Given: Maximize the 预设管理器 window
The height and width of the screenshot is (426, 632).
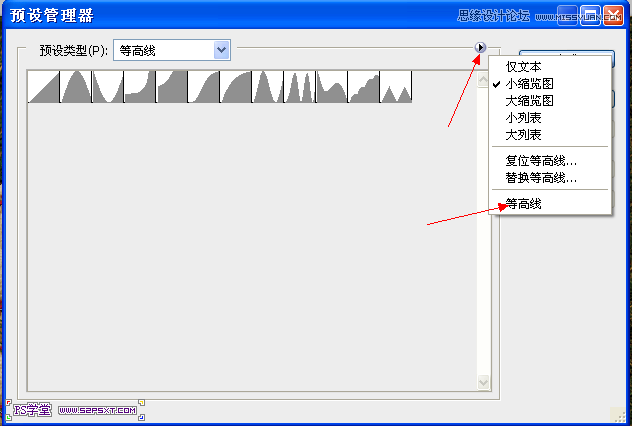Looking at the screenshot, I should [x=590, y=16].
